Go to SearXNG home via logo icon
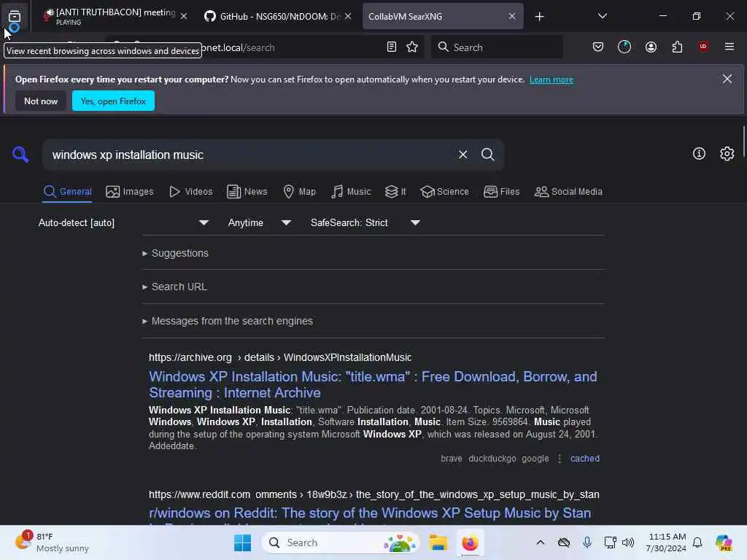747x560 pixels. click(x=20, y=155)
